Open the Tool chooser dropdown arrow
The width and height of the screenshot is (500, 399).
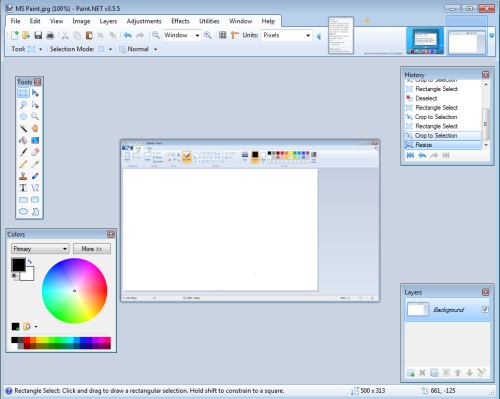(x=41, y=49)
